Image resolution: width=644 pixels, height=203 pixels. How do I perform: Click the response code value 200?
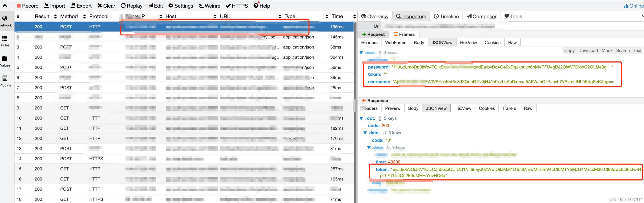[x=385, y=126]
